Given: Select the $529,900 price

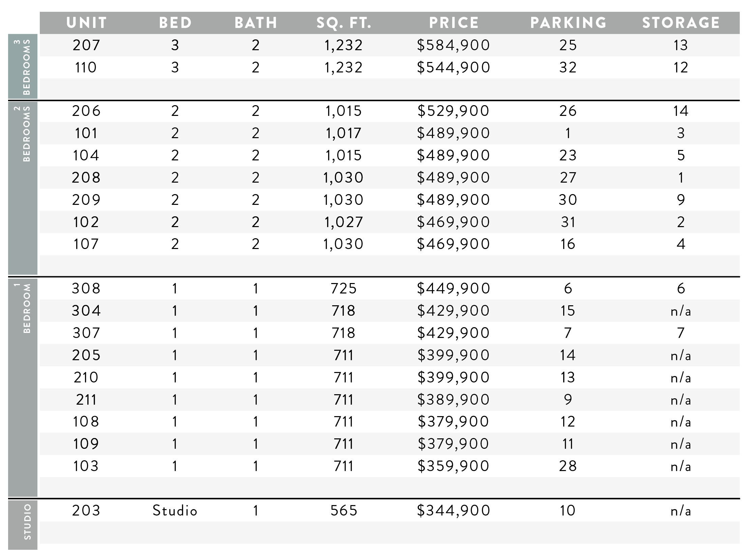Looking at the screenshot, I should 454,111.
